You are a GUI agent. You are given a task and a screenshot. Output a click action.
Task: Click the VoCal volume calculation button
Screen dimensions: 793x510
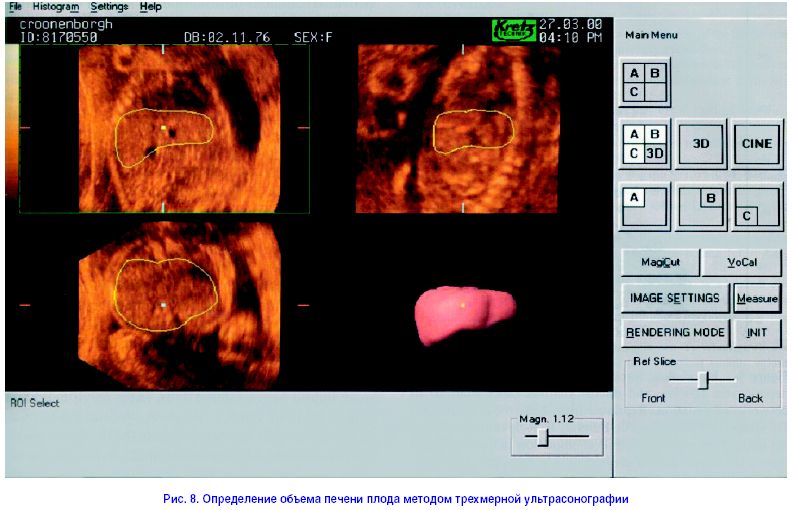741,263
